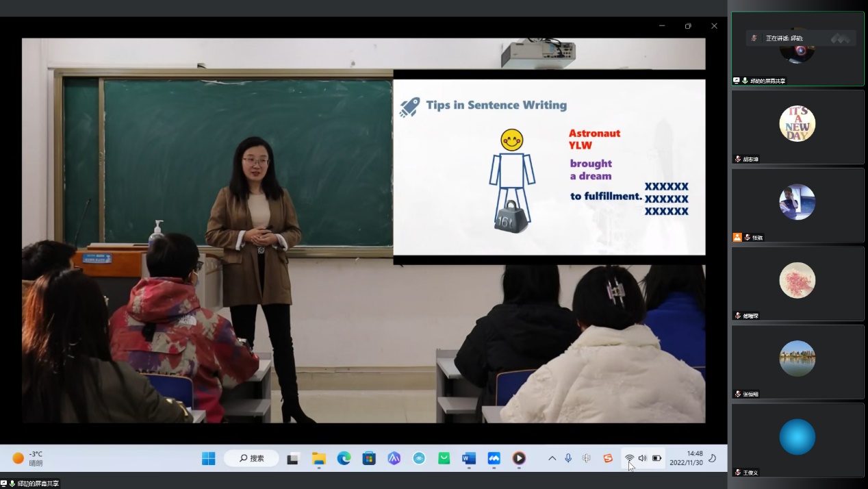Restore down the video player window
This screenshot has height=489, width=868.
tap(688, 26)
